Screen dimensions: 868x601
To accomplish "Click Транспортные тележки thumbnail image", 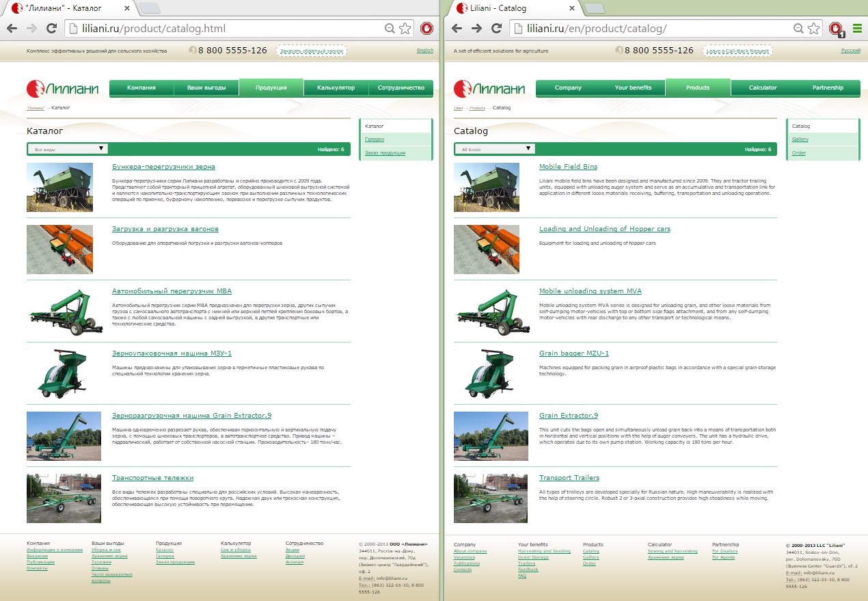I will pos(64,498).
